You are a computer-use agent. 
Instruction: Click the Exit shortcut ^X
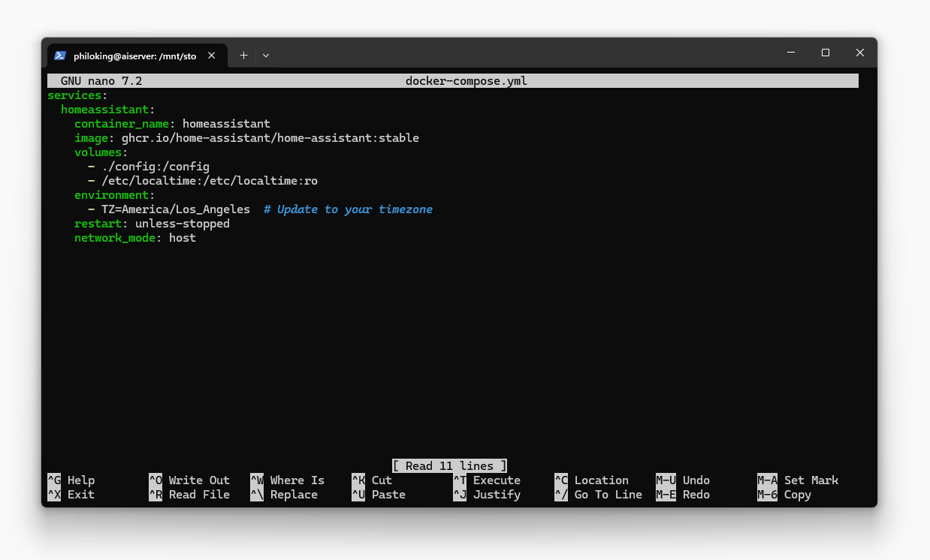73,494
